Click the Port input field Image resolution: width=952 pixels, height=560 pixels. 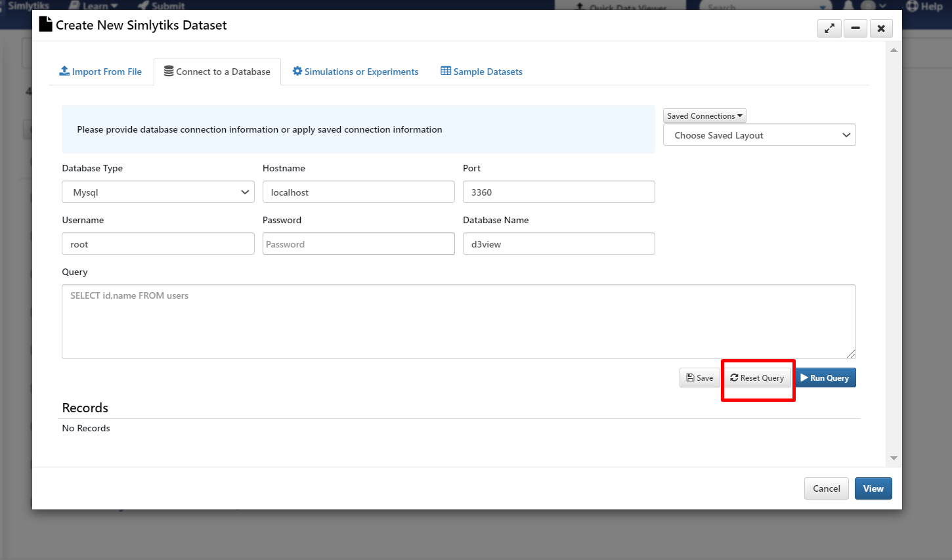pyautogui.click(x=559, y=192)
